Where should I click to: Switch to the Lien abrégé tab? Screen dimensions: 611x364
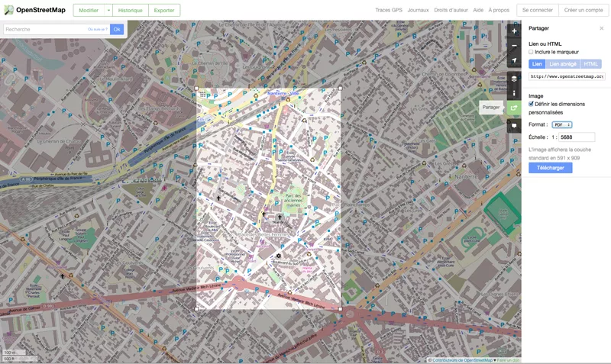[563, 64]
